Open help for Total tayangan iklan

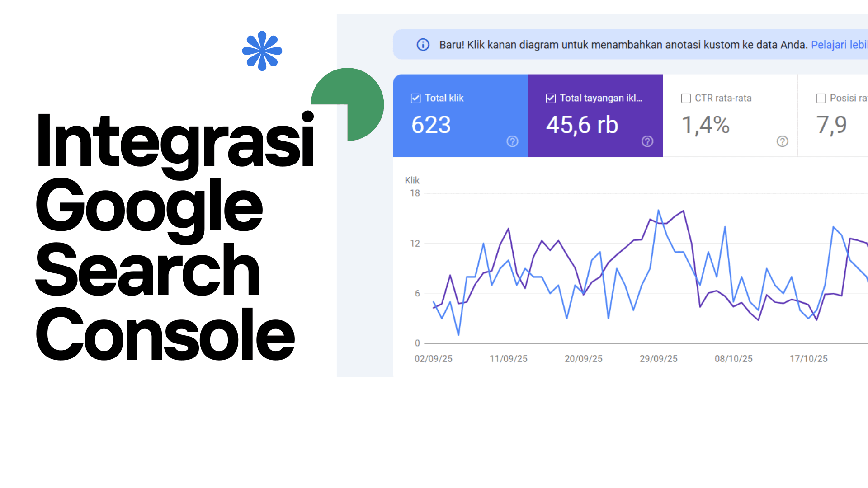pyautogui.click(x=647, y=141)
